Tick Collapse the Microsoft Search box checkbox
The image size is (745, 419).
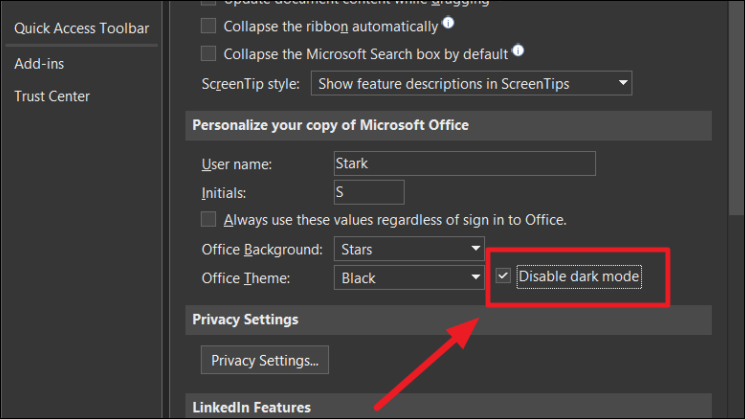click(208, 53)
